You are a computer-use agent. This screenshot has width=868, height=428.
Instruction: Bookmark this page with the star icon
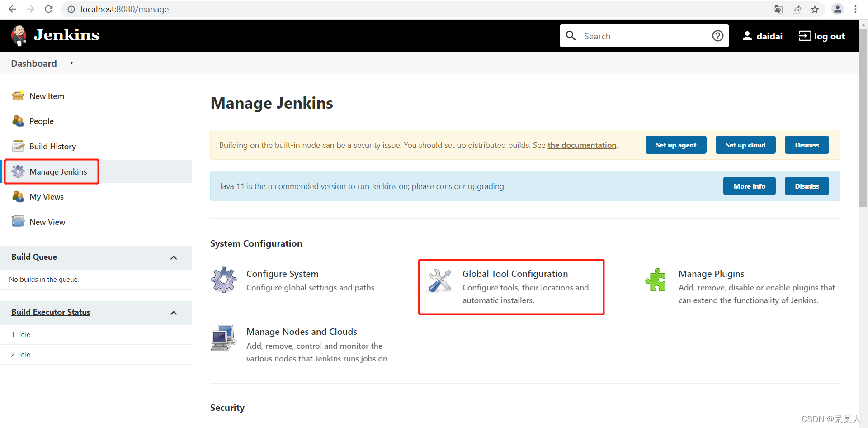coord(815,9)
